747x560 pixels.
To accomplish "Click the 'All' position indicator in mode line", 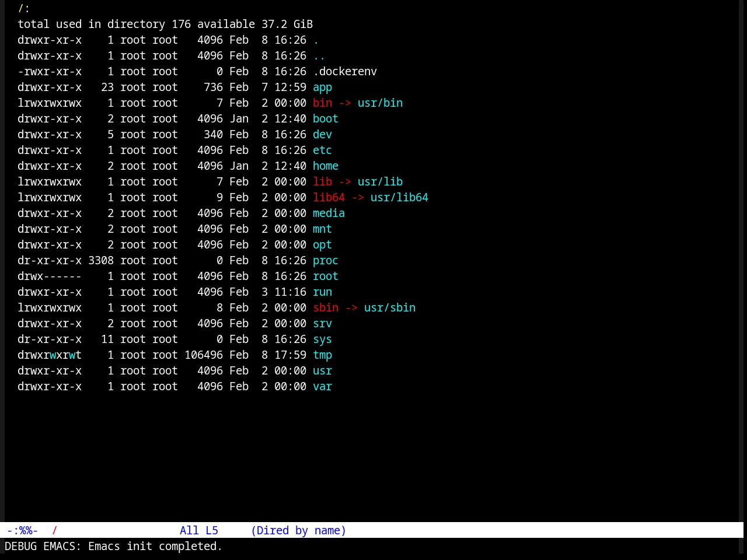I will [x=189, y=530].
